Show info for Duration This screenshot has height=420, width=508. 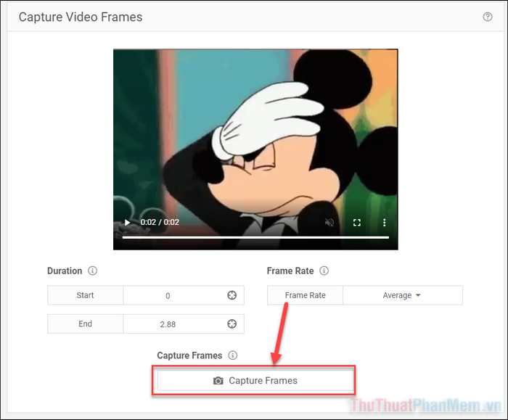pyautogui.click(x=92, y=271)
